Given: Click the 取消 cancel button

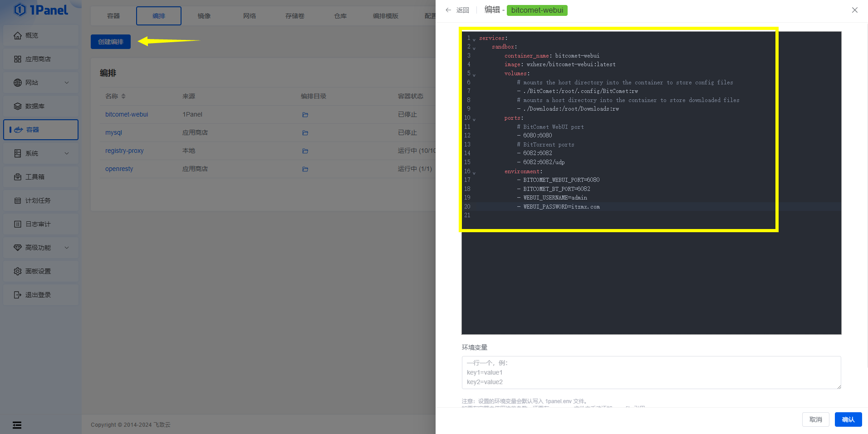Looking at the screenshot, I should click(x=816, y=419).
